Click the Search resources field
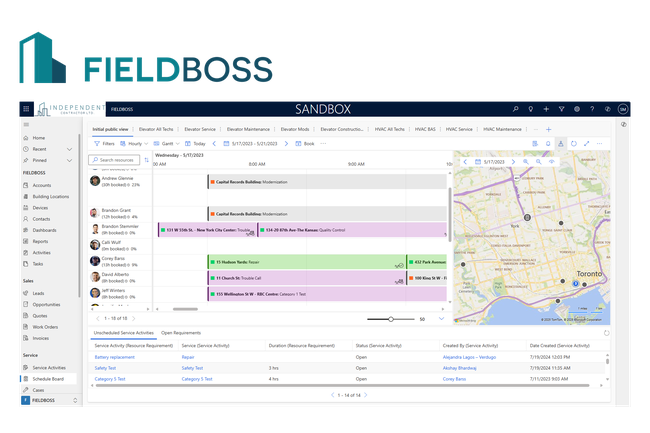650x433 pixels. pyautogui.click(x=114, y=160)
